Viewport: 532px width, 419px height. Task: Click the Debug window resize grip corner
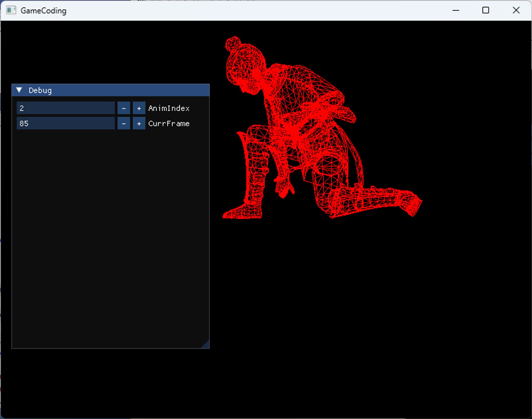pyautogui.click(x=206, y=345)
